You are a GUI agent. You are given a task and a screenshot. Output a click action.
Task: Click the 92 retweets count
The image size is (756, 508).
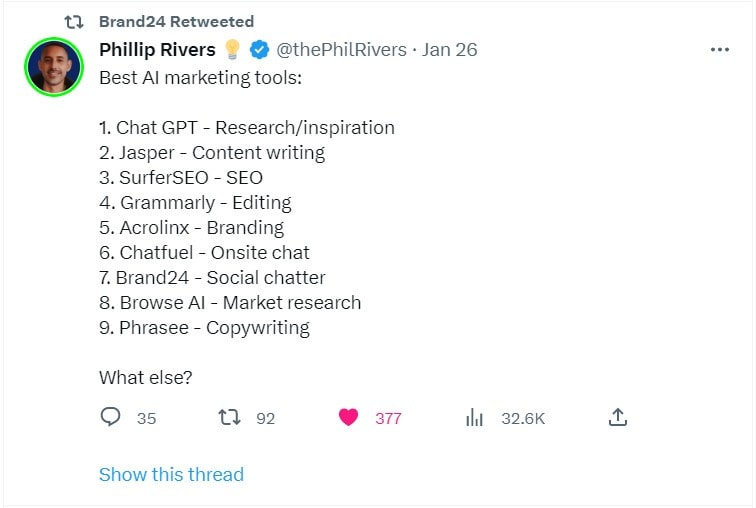266,418
